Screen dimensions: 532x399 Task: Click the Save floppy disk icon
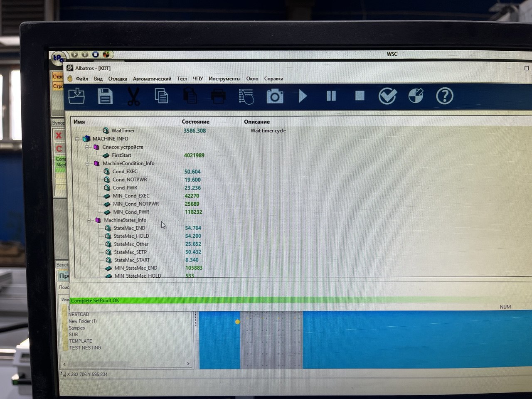coord(105,96)
